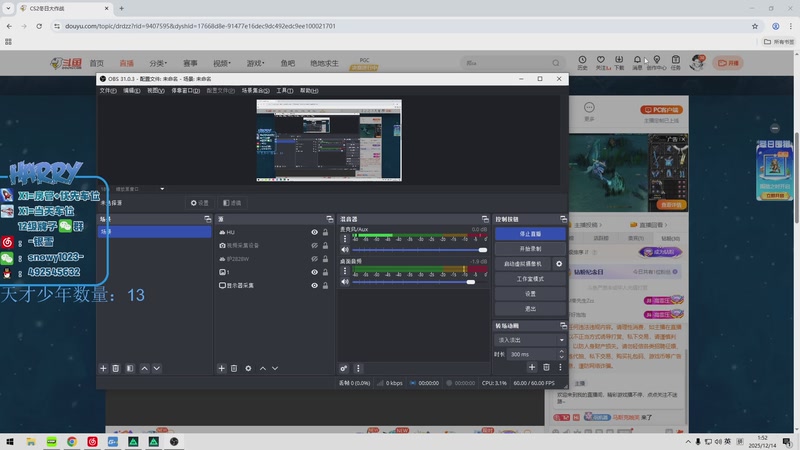
Task: Expand the 视频 menu on the Douyu navbar
Action: (222, 63)
